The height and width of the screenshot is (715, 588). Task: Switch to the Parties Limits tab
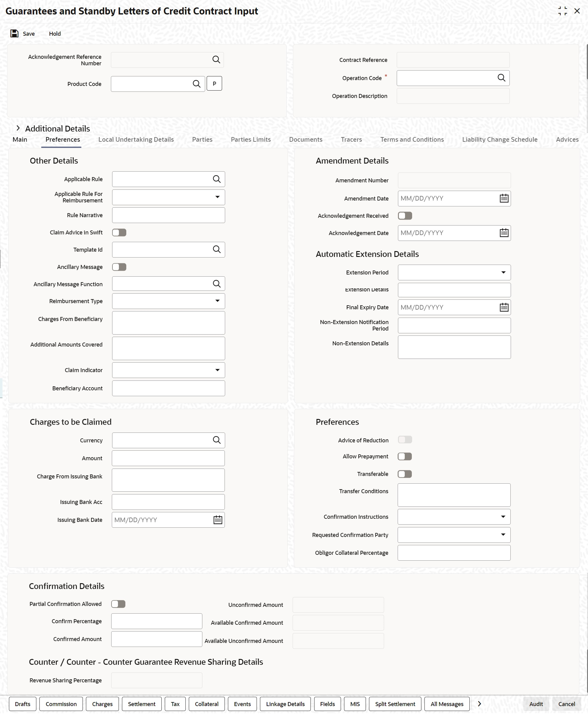[251, 140]
